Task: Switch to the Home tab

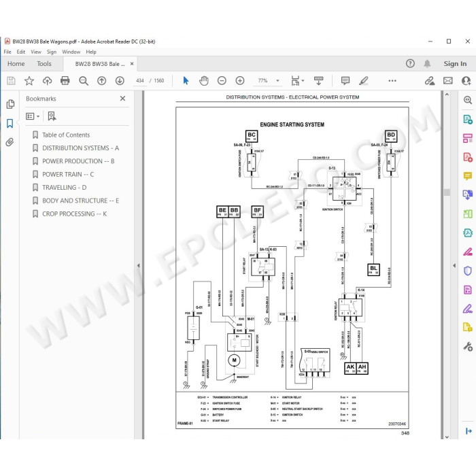Action: pos(16,64)
